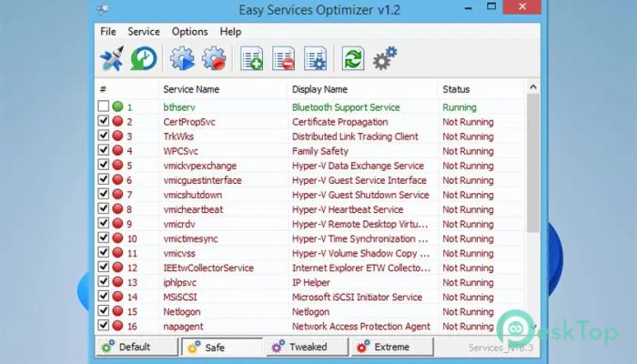Uncheck the napagent checkbox
This screenshot has width=637, height=364.
pyautogui.click(x=104, y=326)
